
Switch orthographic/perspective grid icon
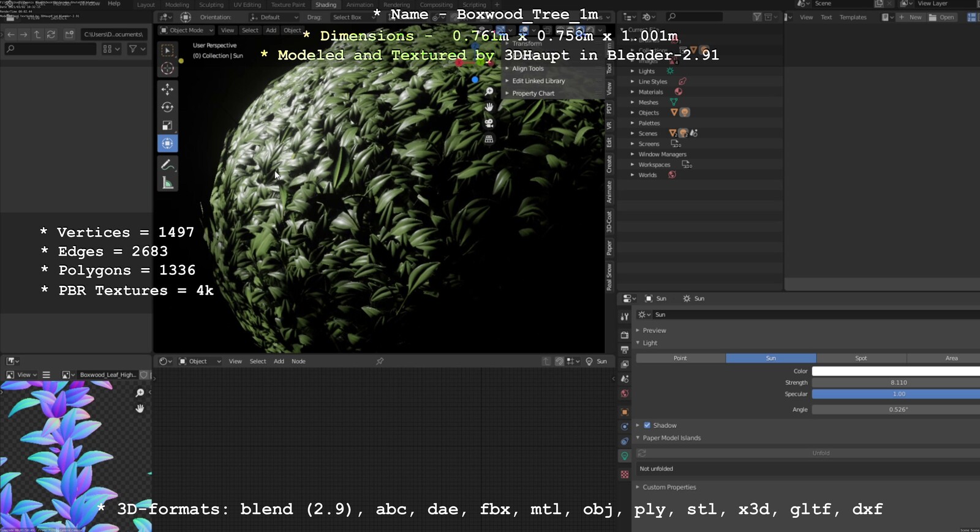489,139
